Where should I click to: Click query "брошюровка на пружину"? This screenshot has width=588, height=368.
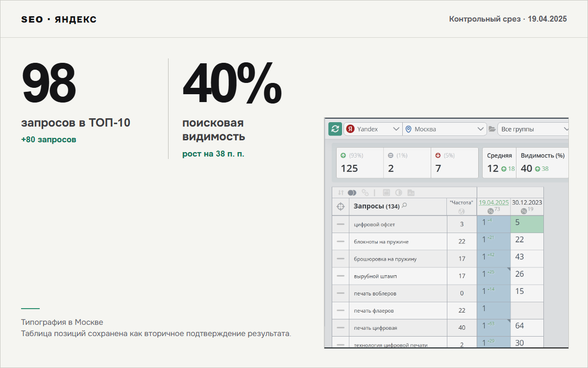(x=385, y=259)
